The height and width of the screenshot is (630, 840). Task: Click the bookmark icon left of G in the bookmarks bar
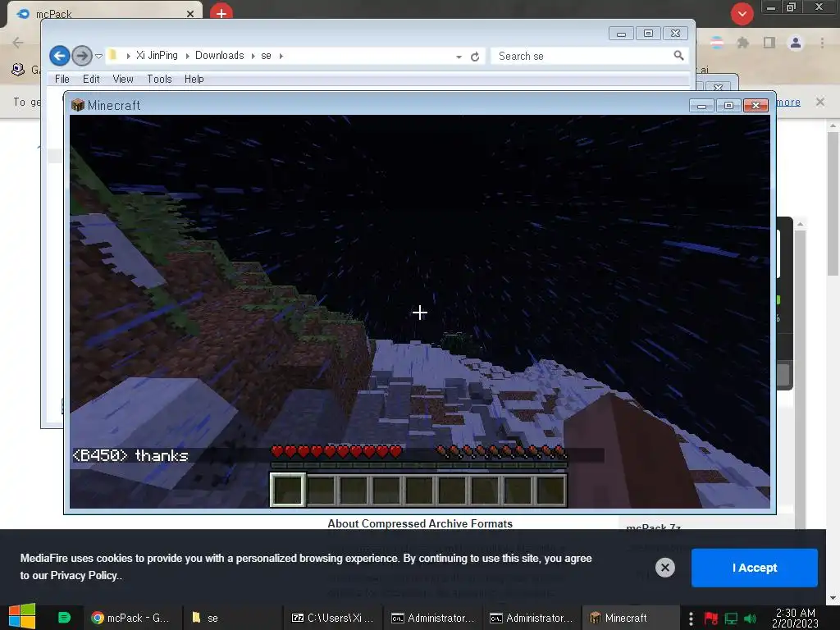pyautogui.click(x=18, y=69)
